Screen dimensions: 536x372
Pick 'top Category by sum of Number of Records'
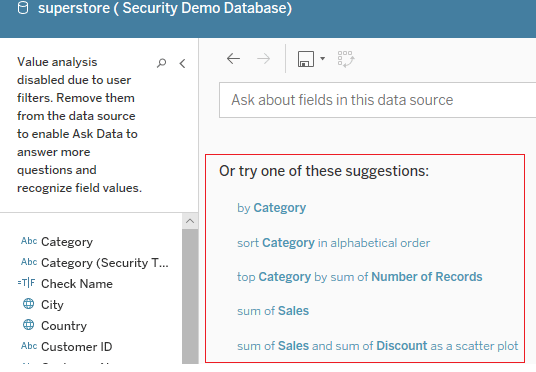[360, 277]
